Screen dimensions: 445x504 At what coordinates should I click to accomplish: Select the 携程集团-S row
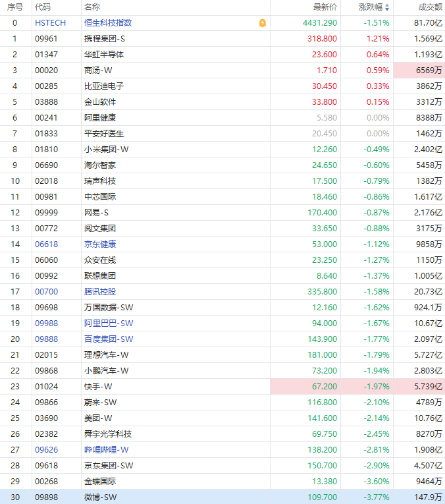pos(222,39)
